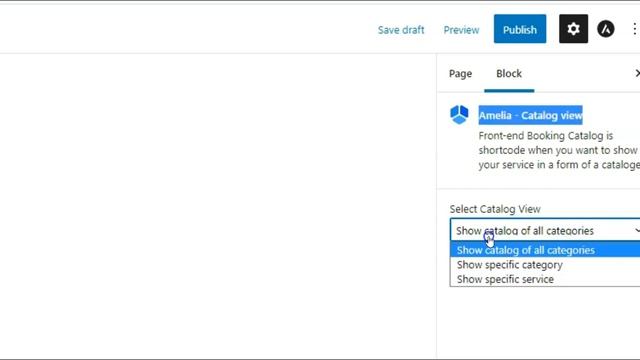Switch to the Page tab
640x360 pixels.
coord(460,73)
